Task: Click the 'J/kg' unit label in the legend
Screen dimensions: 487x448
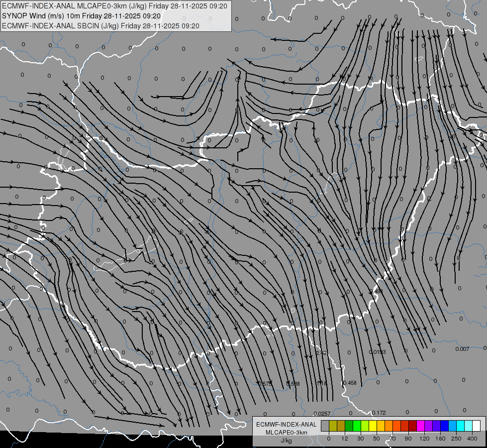Action: pos(286,441)
